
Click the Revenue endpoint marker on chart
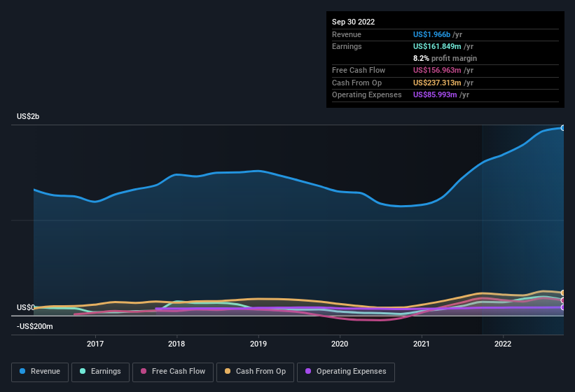tap(563, 128)
